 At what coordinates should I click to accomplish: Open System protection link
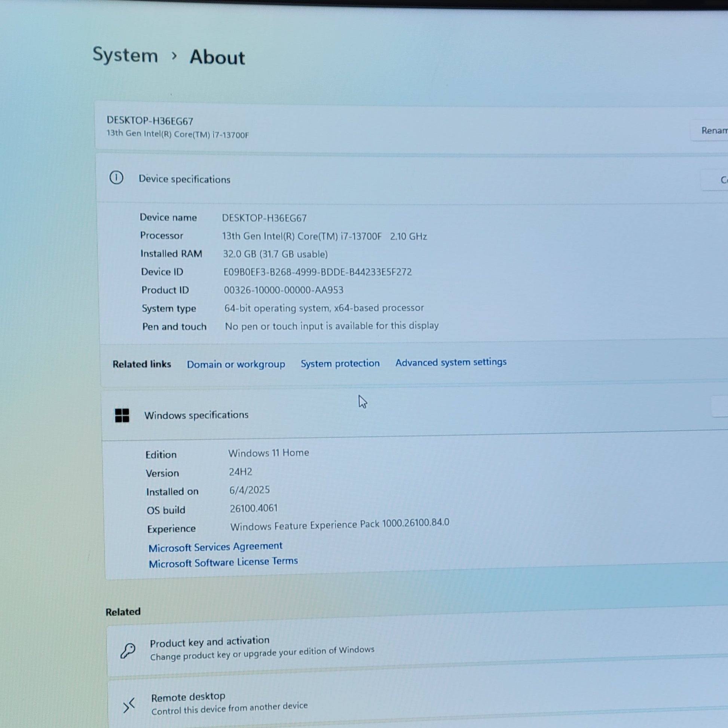tap(340, 363)
